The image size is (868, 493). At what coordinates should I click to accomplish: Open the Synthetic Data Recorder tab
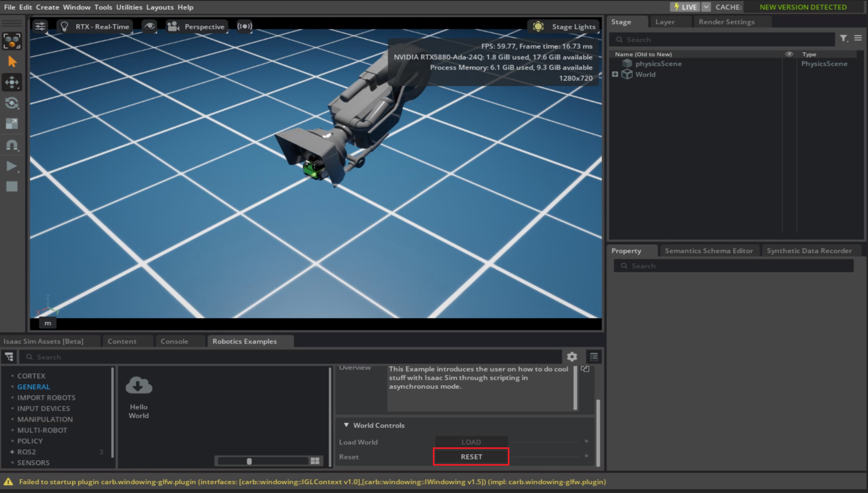point(809,251)
